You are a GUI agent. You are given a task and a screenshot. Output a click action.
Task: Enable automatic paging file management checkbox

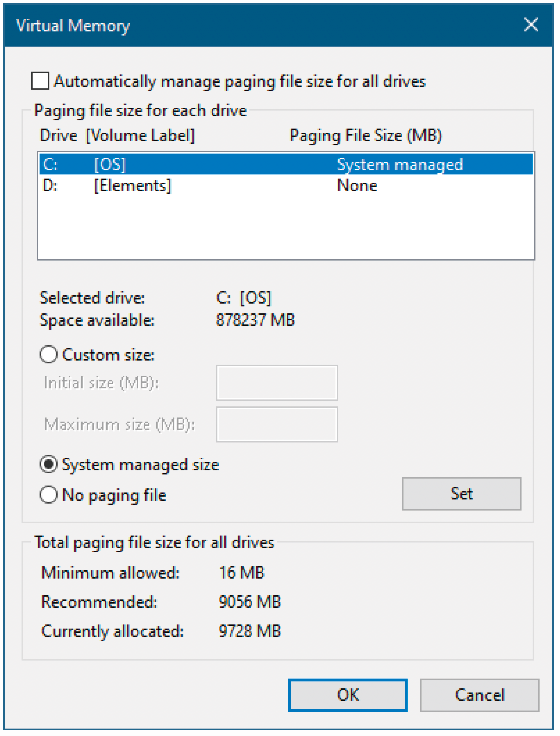pos(40,81)
